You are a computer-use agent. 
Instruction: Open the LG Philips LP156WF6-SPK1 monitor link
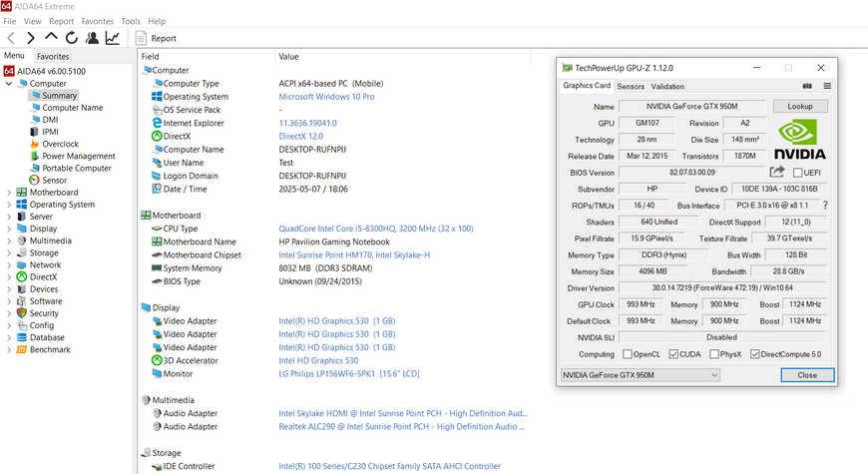(x=349, y=374)
